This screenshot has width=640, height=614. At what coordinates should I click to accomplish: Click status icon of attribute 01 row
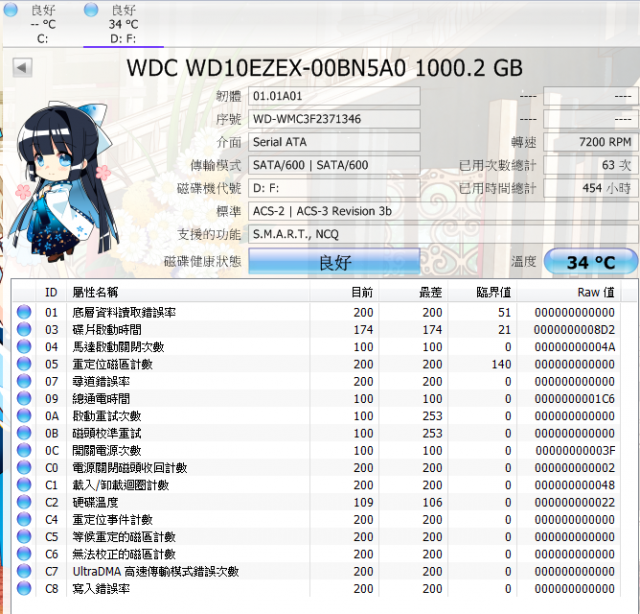click(24, 312)
